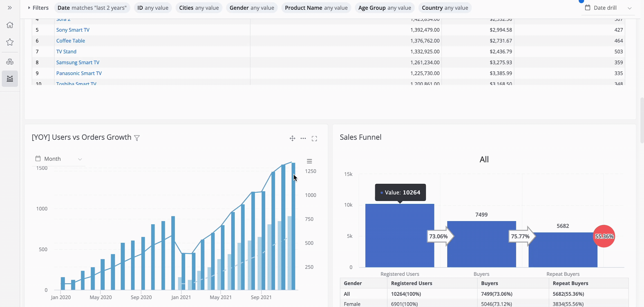
Task: Expand the Filters section
Action: [38, 8]
